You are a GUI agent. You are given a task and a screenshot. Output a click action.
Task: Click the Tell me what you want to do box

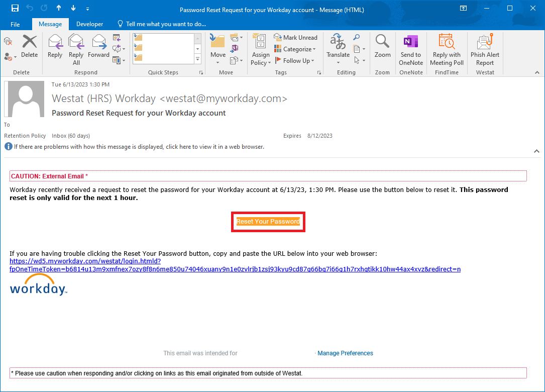[x=162, y=24]
